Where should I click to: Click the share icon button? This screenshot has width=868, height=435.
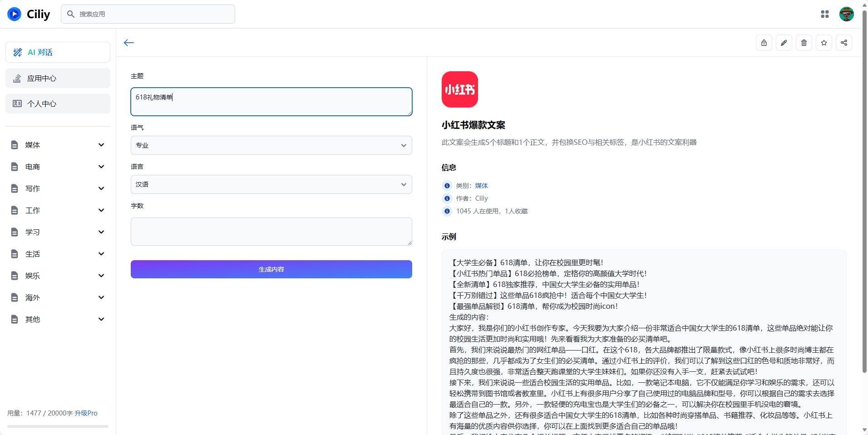[x=844, y=43]
